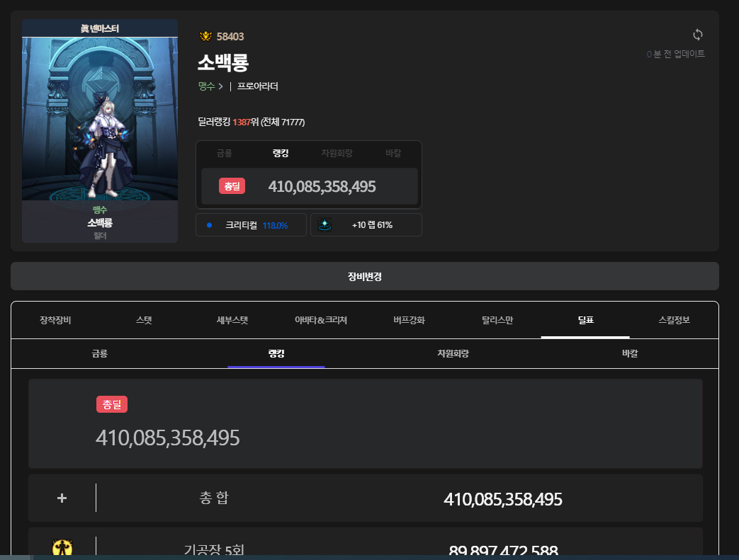
Task: Click the fame emblem icon beside 58403
Action: pyautogui.click(x=205, y=37)
